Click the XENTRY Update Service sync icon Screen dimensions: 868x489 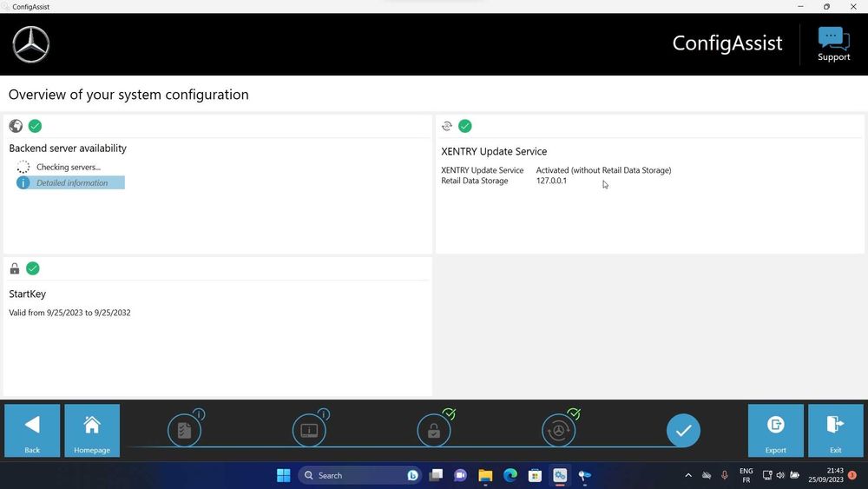[x=447, y=126]
